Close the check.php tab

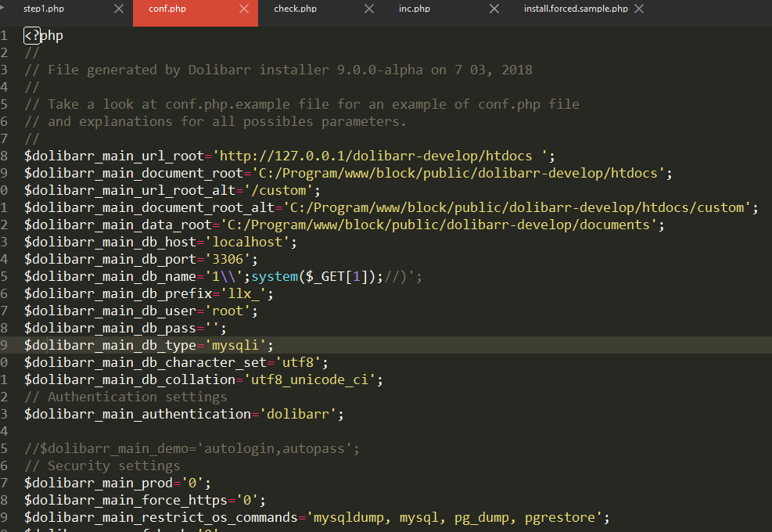click(368, 9)
